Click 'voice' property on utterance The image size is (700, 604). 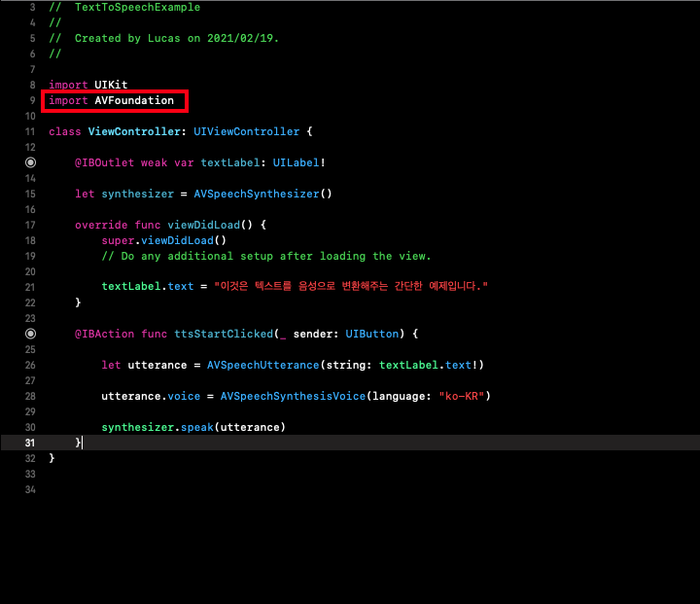coord(184,396)
